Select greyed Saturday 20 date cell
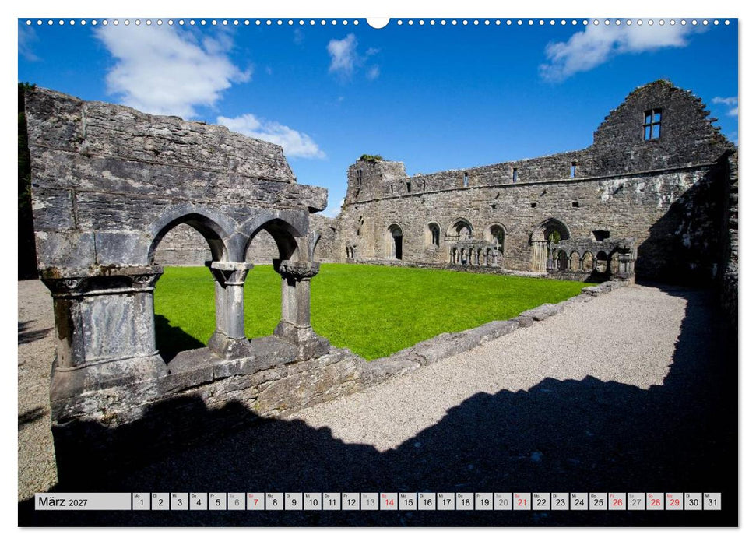 pyautogui.click(x=503, y=501)
